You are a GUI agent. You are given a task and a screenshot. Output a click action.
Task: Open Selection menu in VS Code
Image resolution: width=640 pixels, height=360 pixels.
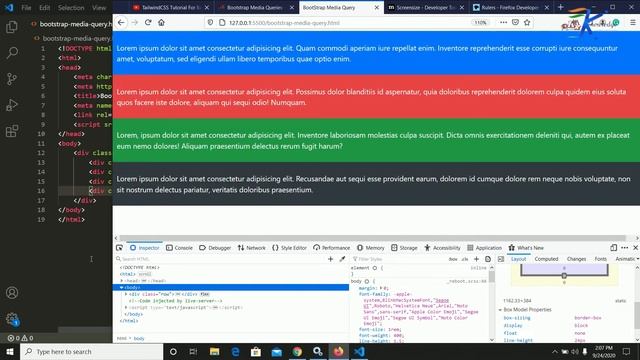(71, 7)
